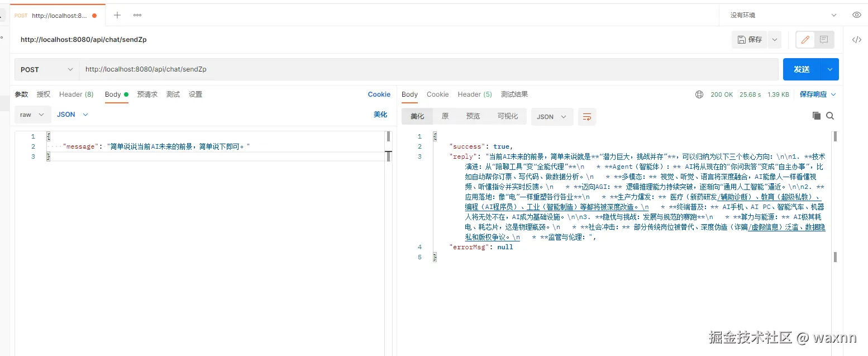Toggle the response line-wrap icon
The width and height of the screenshot is (868, 356).
point(587,116)
